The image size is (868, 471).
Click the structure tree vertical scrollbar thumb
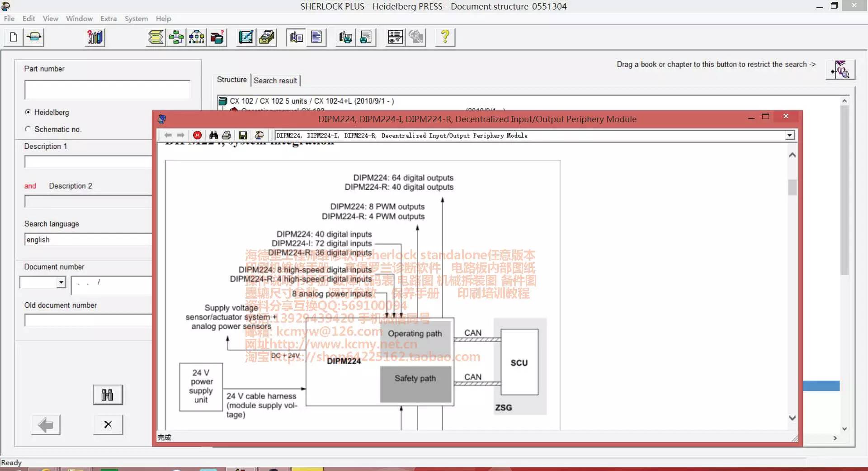click(844, 190)
